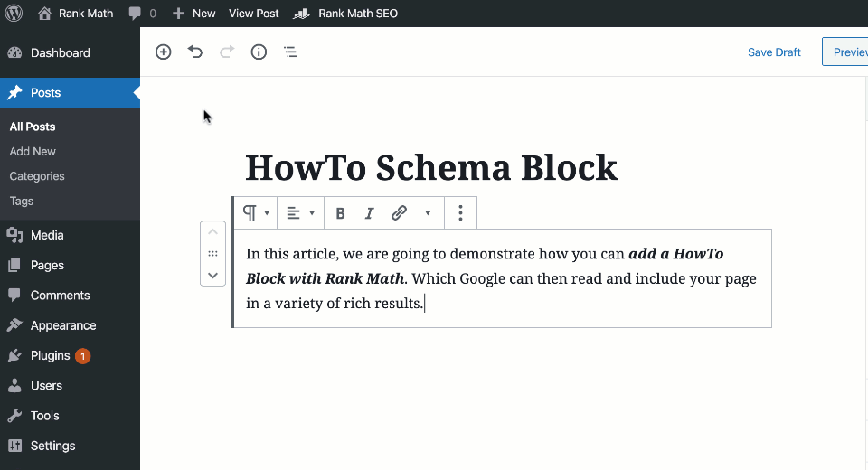The image size is (868, 470).
Task: Click the Plugins plug icon
Action: [15, 355]
